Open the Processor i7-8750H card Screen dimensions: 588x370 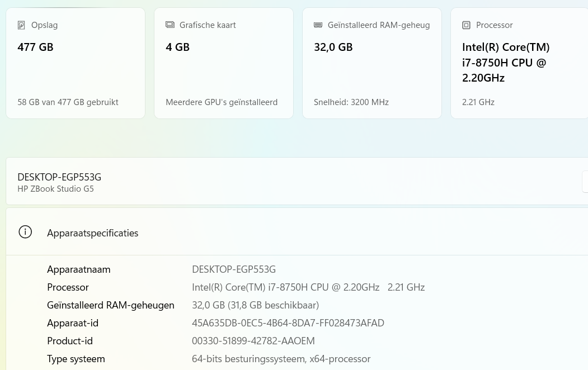coord(519,63)
